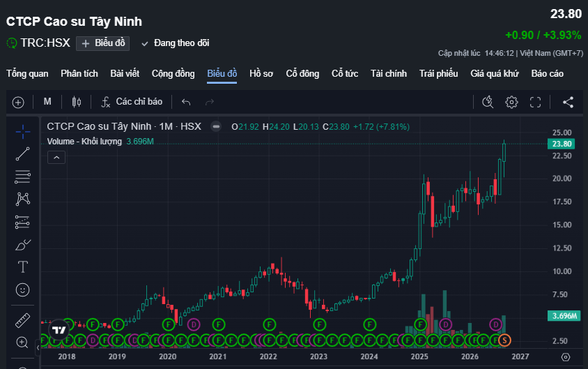The width and height of the screenshot is (588, 369).
Task: Click the orange S split marker
Action: (x=504, y=340)
